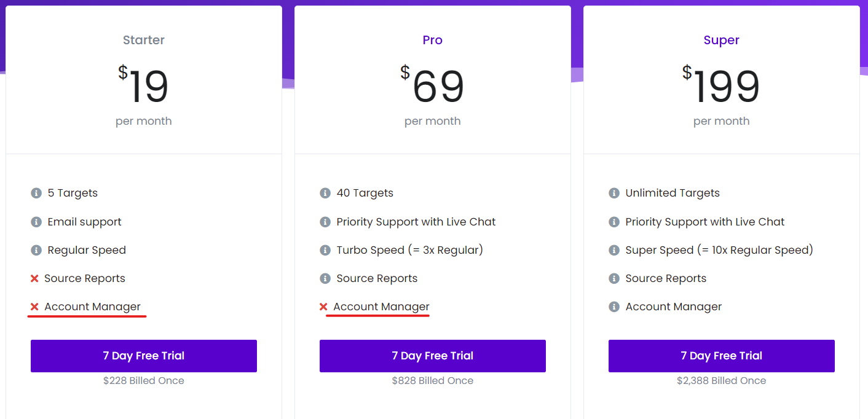Start Starter plan 7 Day Free Trial
868x419 pixels.
(144, 356)
